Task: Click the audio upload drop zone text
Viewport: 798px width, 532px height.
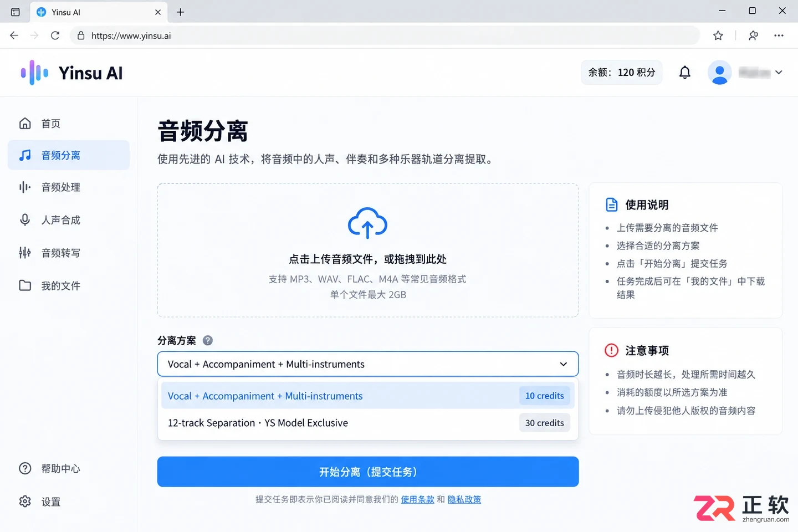Action: [368, 259]
